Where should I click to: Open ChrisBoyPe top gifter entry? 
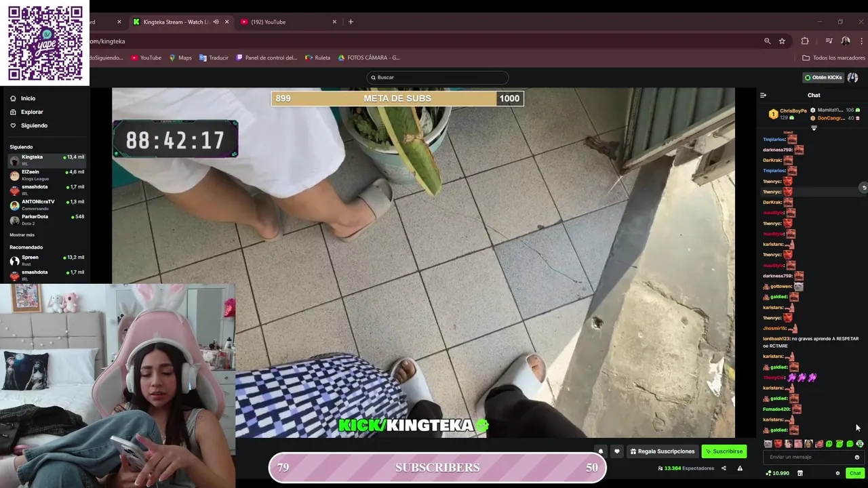click(x=787, y=114)
